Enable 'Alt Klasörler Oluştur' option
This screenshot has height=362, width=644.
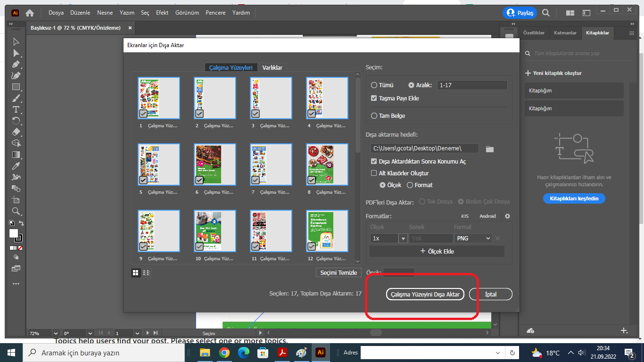pyautogui.click(x=374, y=173)
